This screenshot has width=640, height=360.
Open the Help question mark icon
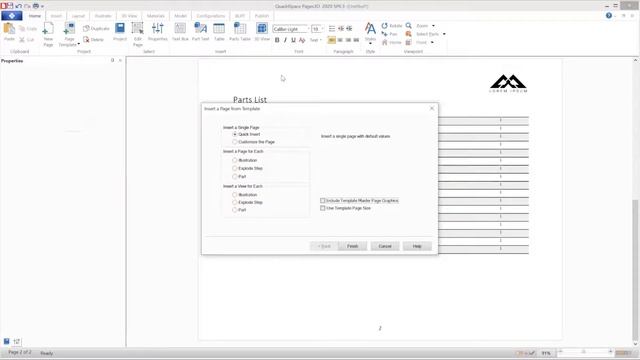(609, 16)
